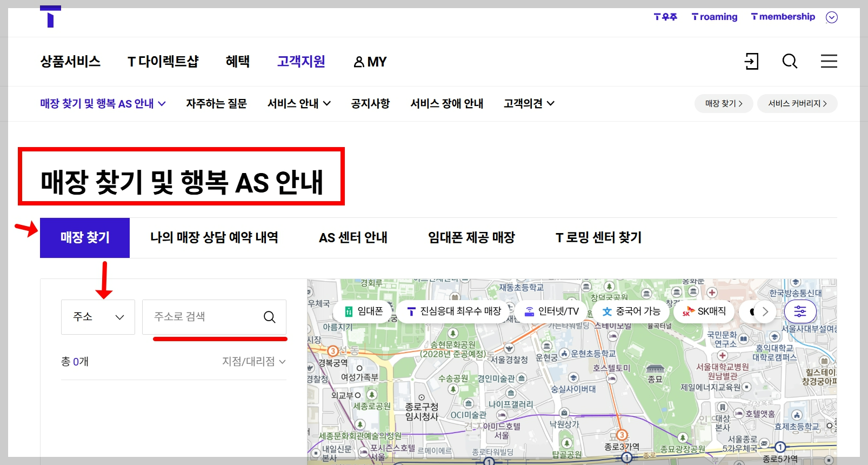Select the 고객지원 menu
This screenshot has height=465, width=868.
point(301,62)
